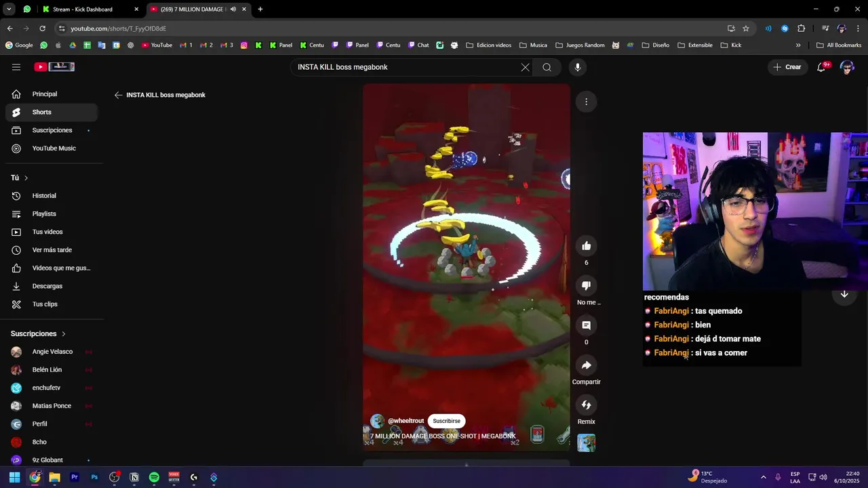Reload the page

pos(42,28)
